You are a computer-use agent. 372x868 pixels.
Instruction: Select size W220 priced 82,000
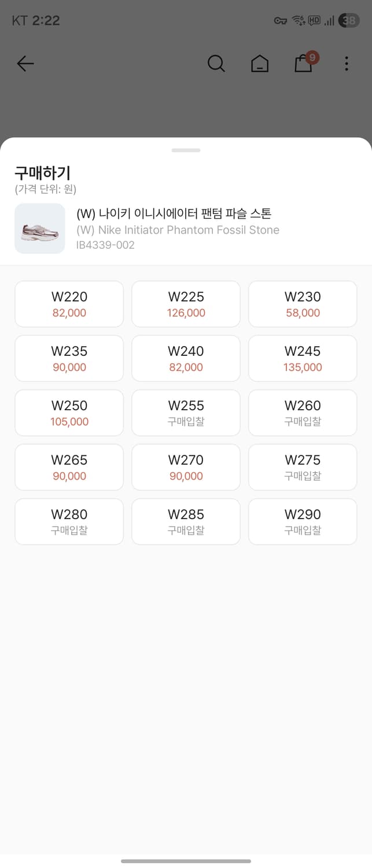coord(69,304)
